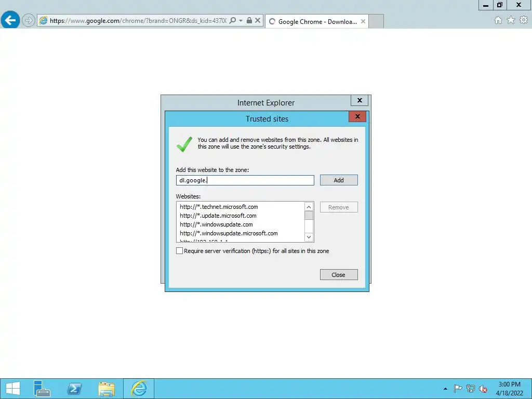
Task: Close the Google Chrome - Download tab
Action: point(363,21)
